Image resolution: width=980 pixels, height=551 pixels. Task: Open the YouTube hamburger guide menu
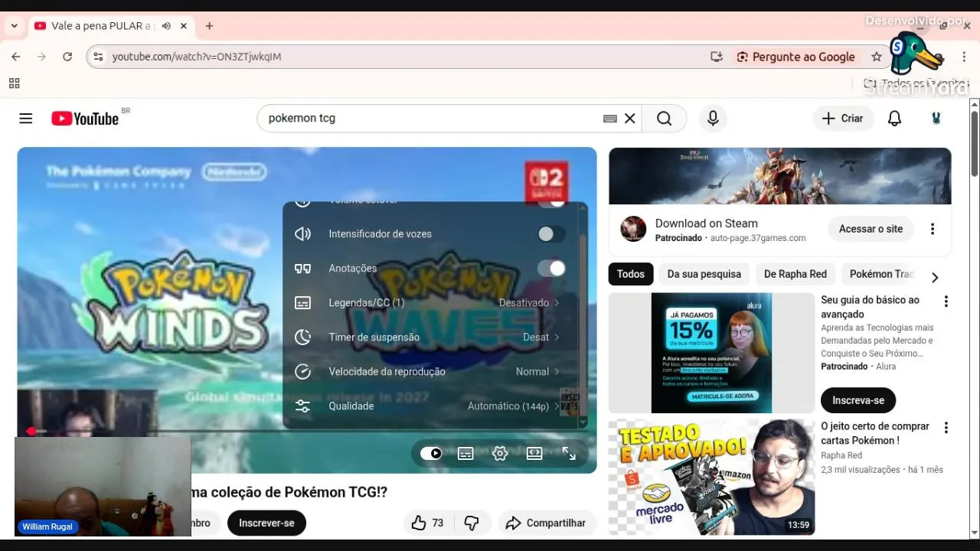(26, 119)
